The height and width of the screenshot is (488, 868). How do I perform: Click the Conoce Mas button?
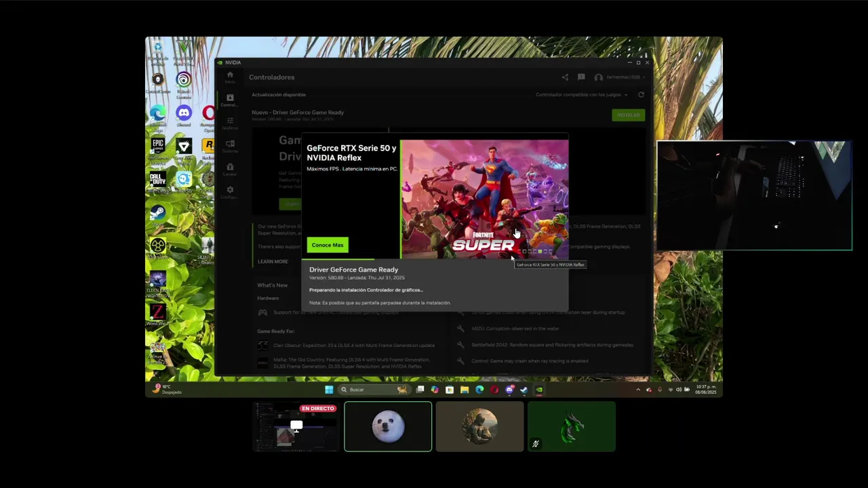point(328,245)
